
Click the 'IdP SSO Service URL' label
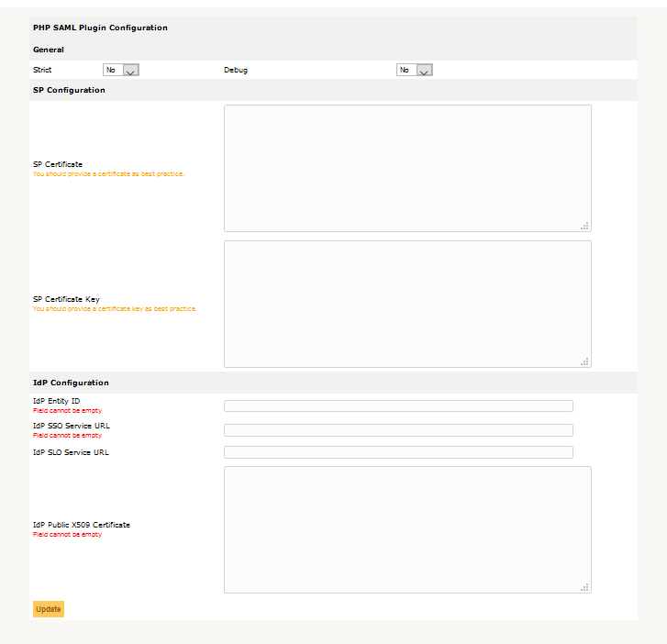(72, 426)
